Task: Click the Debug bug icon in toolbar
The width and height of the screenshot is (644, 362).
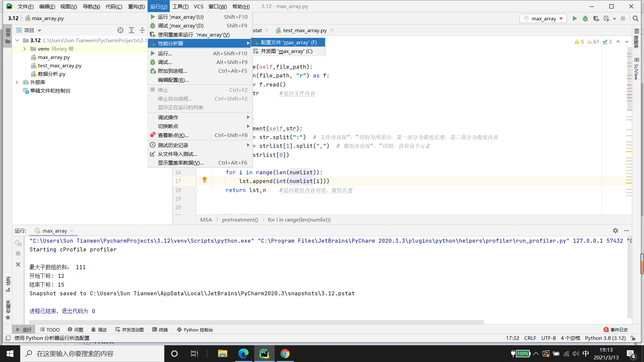Action: (585, 19)
